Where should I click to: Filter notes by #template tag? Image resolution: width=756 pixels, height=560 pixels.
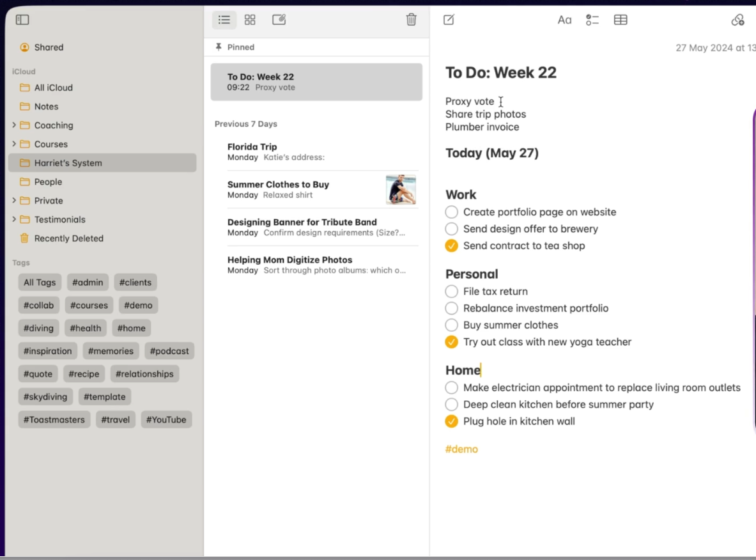click(x=105, y=397)
